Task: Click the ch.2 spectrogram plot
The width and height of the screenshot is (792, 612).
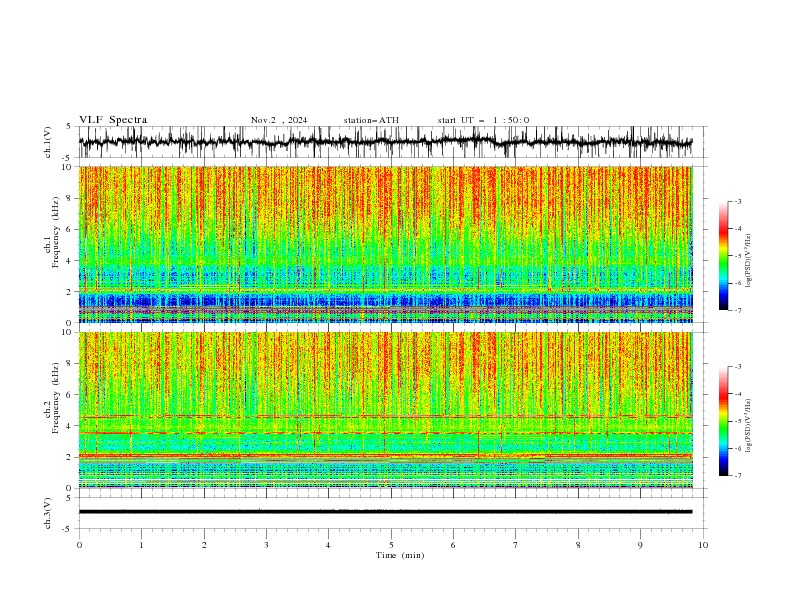Action: (386, 410)
